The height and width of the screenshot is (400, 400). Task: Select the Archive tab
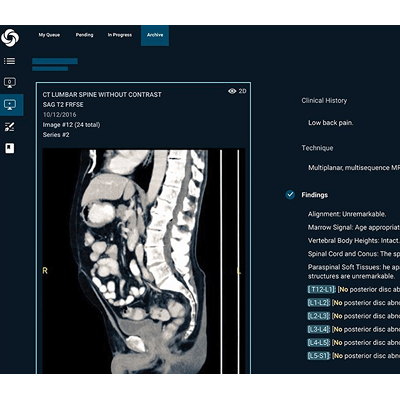(155, 35)
